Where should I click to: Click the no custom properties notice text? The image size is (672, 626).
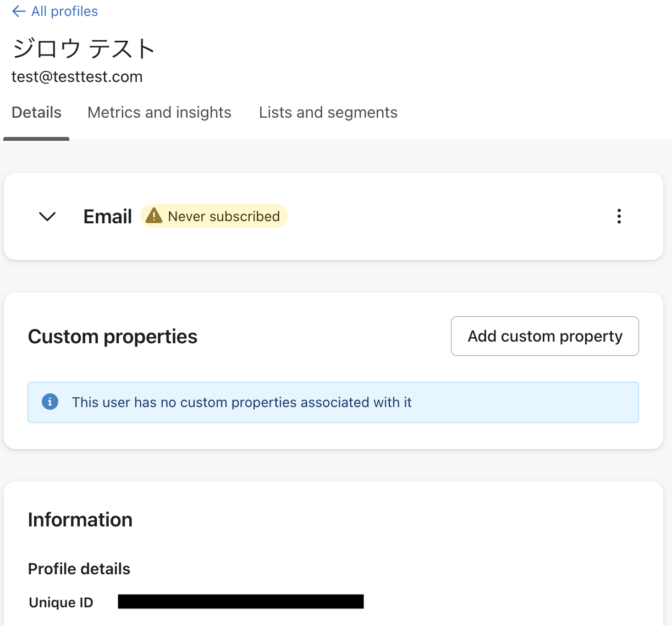[241, 403]
